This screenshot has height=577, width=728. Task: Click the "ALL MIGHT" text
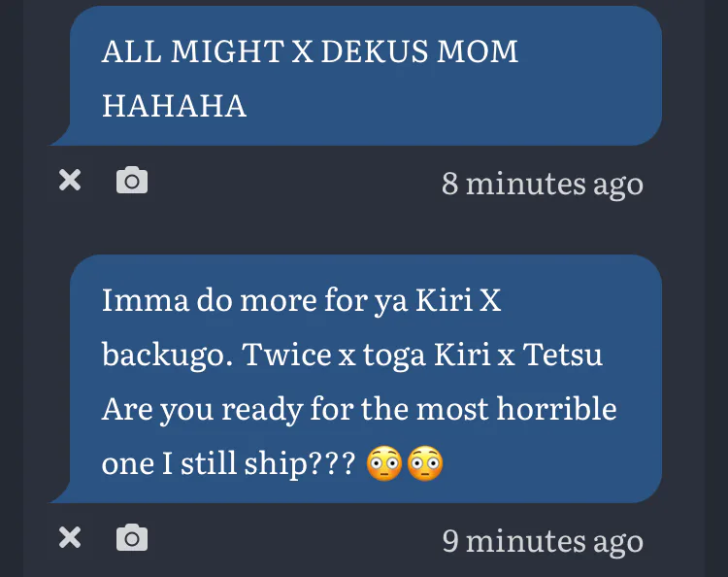click(x=181, y=51)
